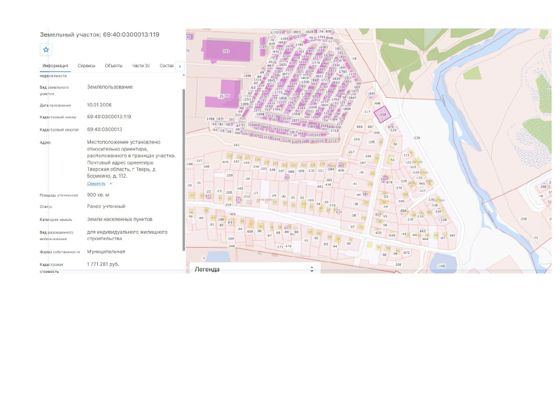Viewport: 560px width, 396px height.
Task: Click the panel title Земельный участок: 69:40:0300013:119
Action: 100,35
